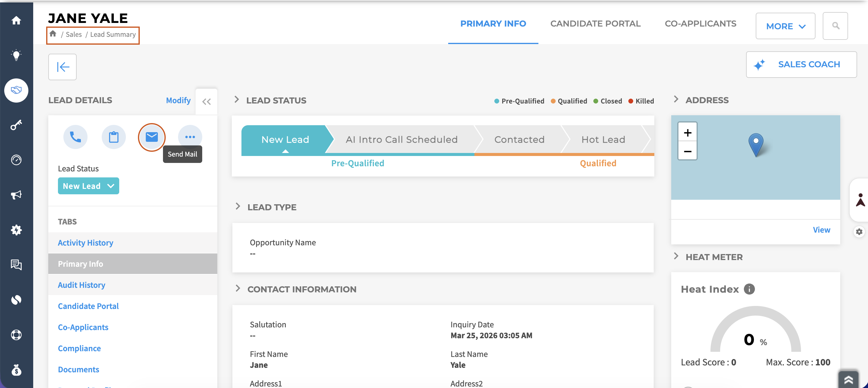Select the AI Intro Call Scheduled stage
The width and height of the screenshot is (868, 388).
402,139
